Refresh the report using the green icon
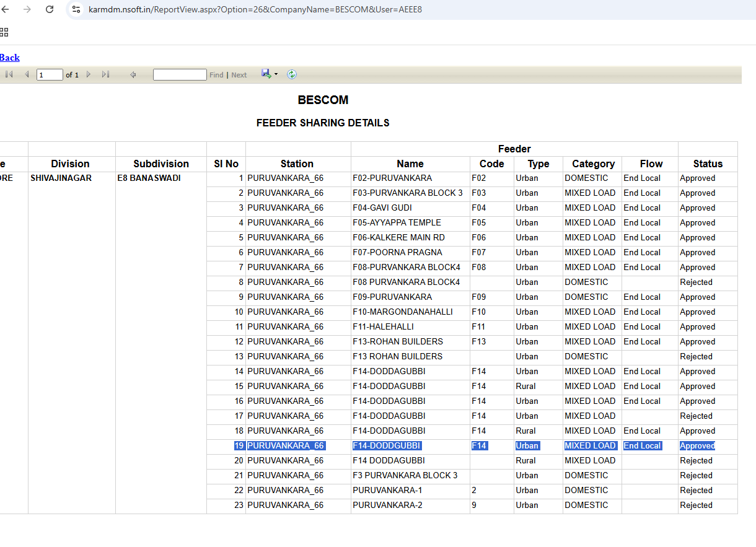This screenshot has height=547, width=756. [292, 74]
